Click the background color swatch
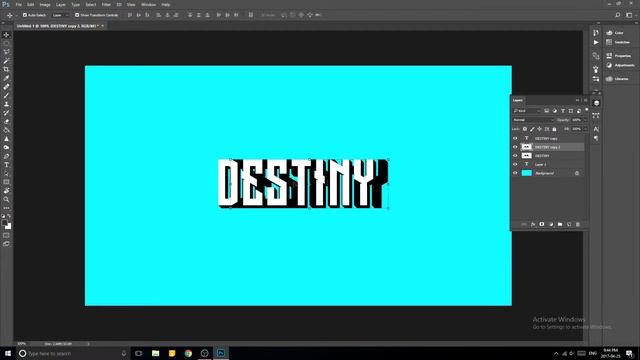The image size is (640, 360). point(9,227)
